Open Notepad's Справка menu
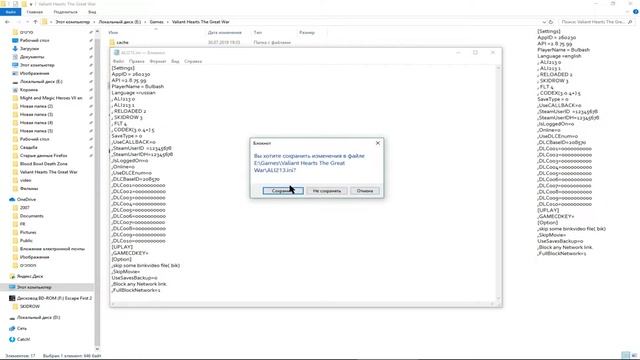The image size is (640, 360). (193, 61)
